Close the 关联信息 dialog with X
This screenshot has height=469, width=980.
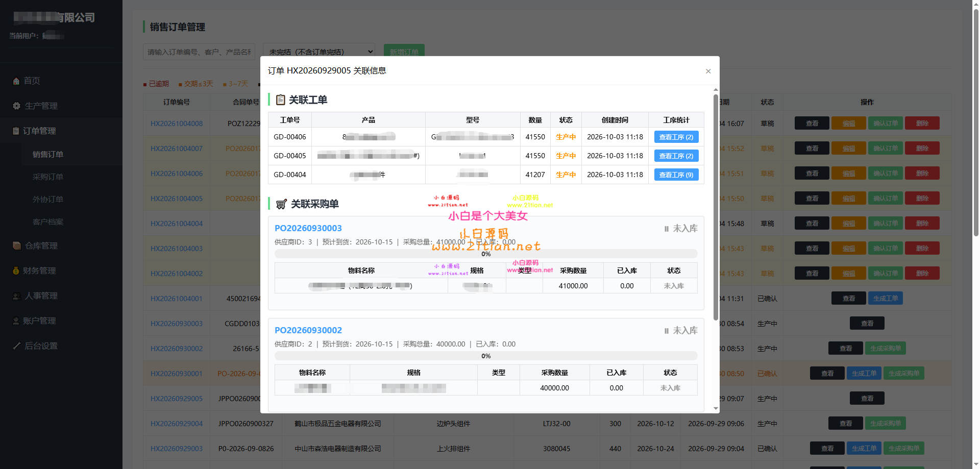(x=708, y=71)
